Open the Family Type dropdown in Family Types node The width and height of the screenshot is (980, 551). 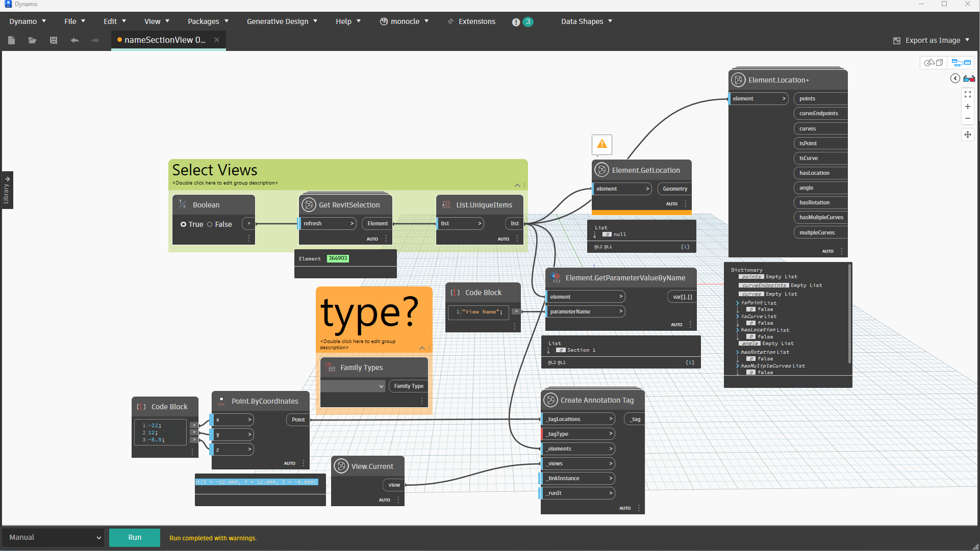[x=353, y=386]
